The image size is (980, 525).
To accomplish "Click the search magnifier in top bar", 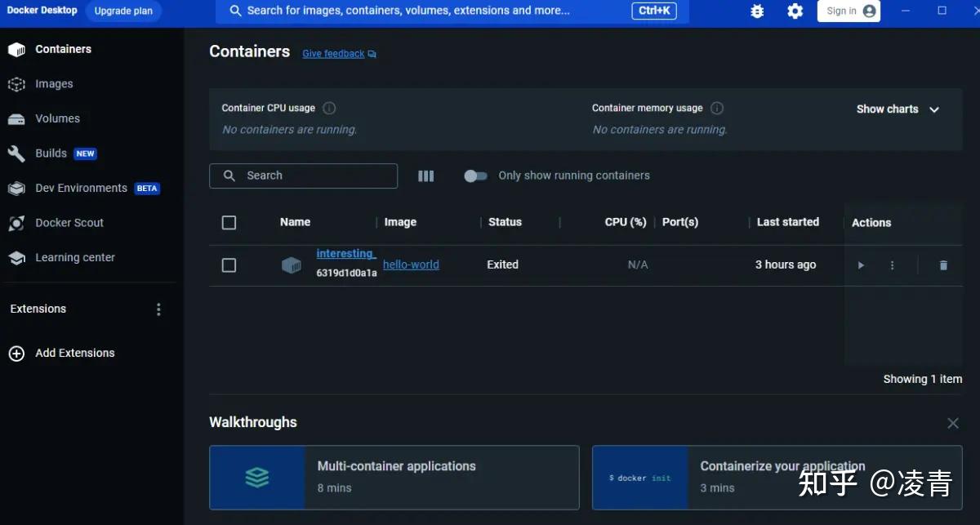I will click(236, 11).
